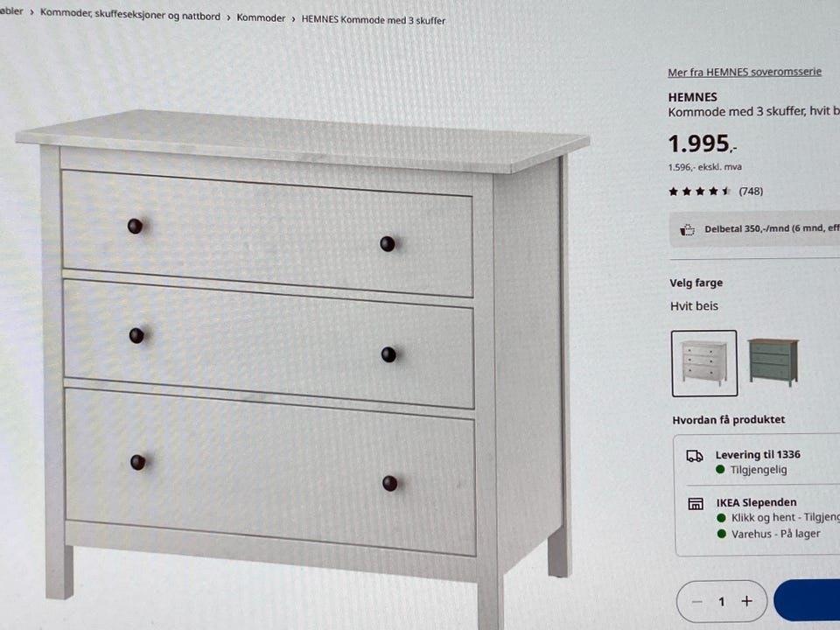
Task: Click the 748 reviews count
Action: 751,192
